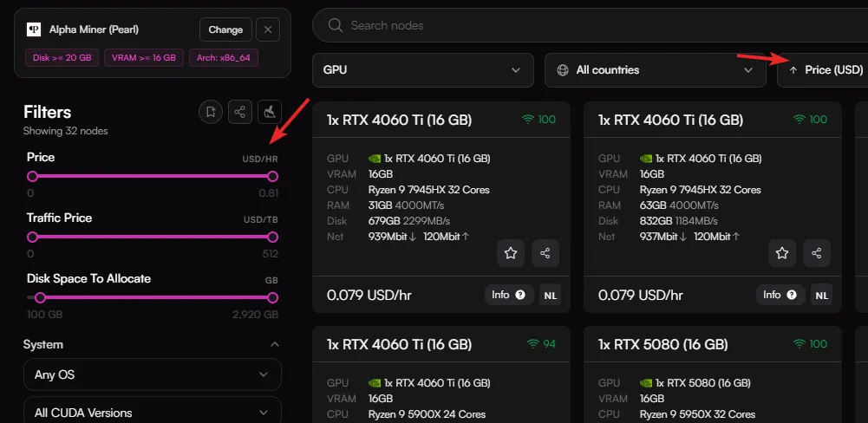
Task: Share filters using the share icon
Action: tap(239, 112)
